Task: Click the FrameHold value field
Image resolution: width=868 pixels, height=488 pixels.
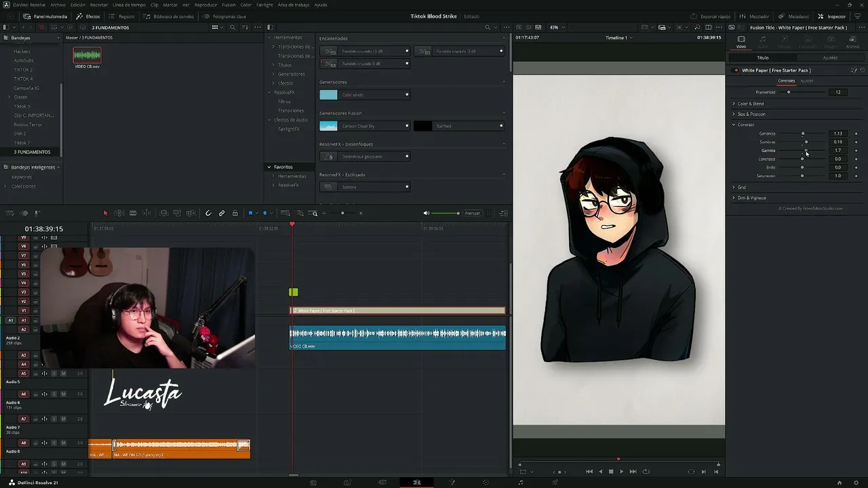Action: pos(838,92)
